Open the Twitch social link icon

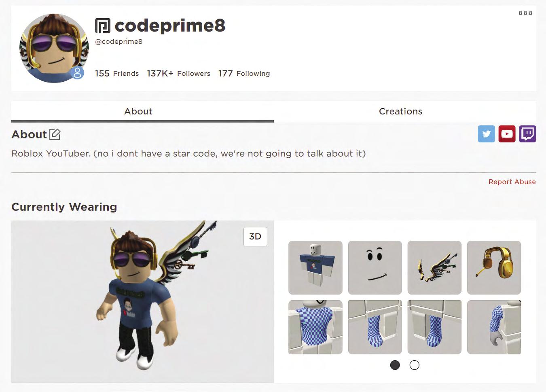click(527, 134)
